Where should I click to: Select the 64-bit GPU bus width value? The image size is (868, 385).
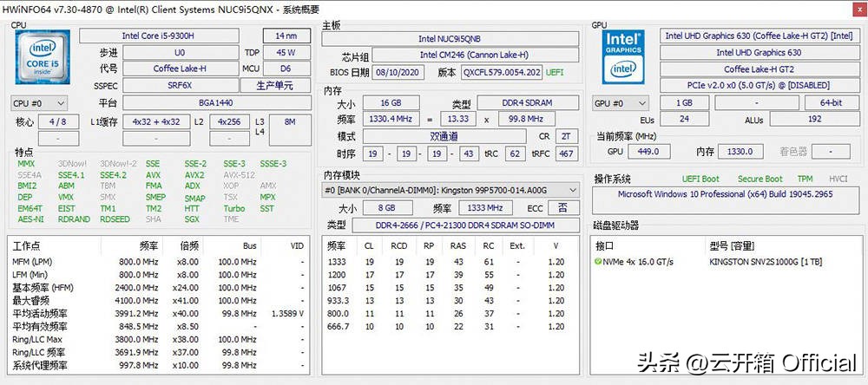tap(831, 103)
